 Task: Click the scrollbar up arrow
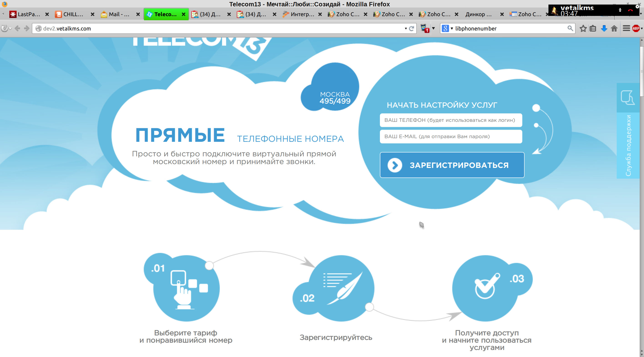pyautogui.click(x=642, y=40)
